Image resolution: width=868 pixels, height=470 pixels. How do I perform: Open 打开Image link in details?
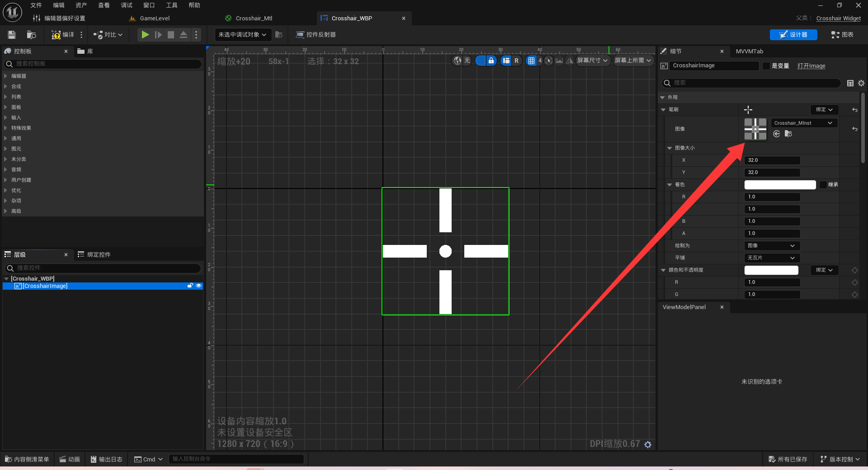pos(811,66)
